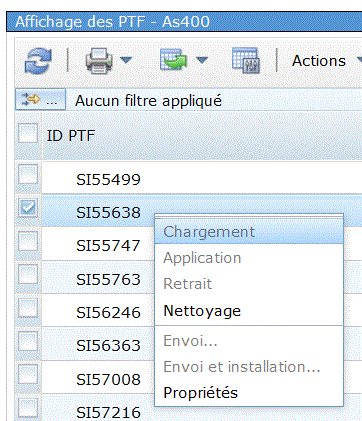Click the export table icon with green arrow
Image resolution: width=362 pixels, height=421 pixels.
[x=173, y=60]
